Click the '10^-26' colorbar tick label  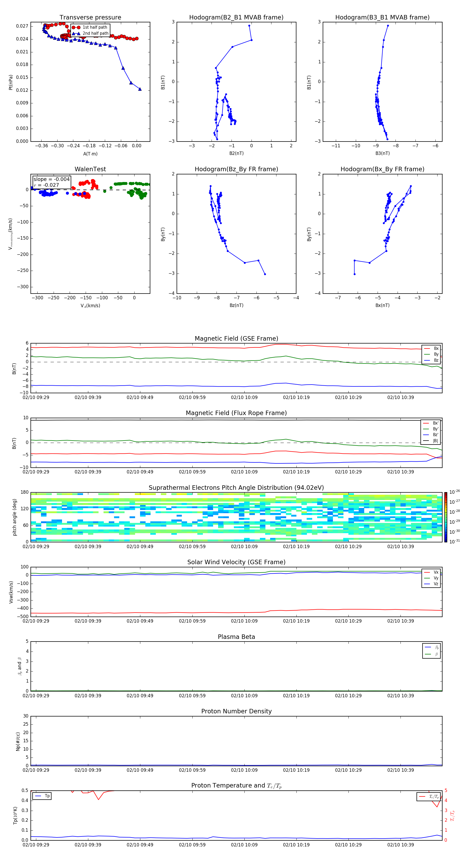455,492
